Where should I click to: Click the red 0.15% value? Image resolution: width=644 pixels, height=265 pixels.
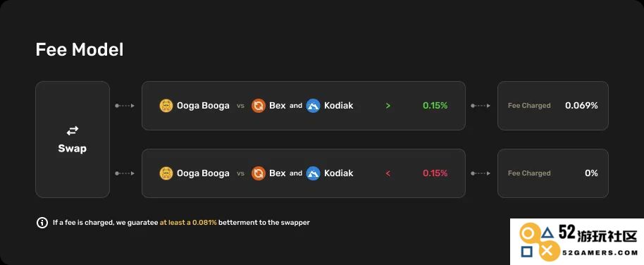(435, 173)
